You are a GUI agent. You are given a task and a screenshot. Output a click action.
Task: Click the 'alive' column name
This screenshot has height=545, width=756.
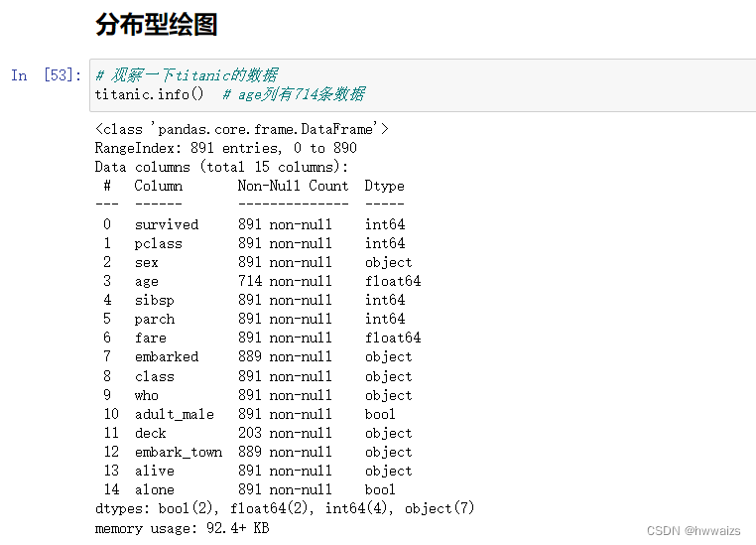tap(155, 471)
